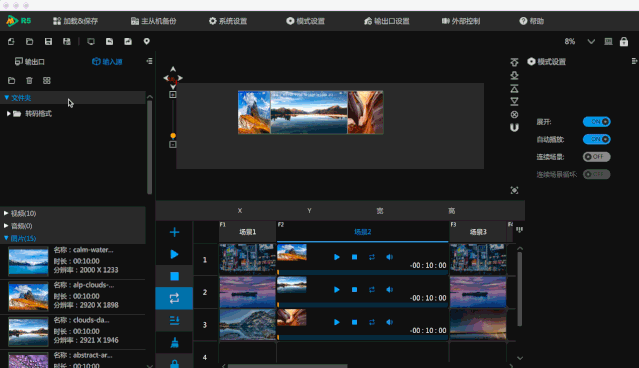
Task: Click the add folder icon above the folder tree
Action: tap(11, 80)
